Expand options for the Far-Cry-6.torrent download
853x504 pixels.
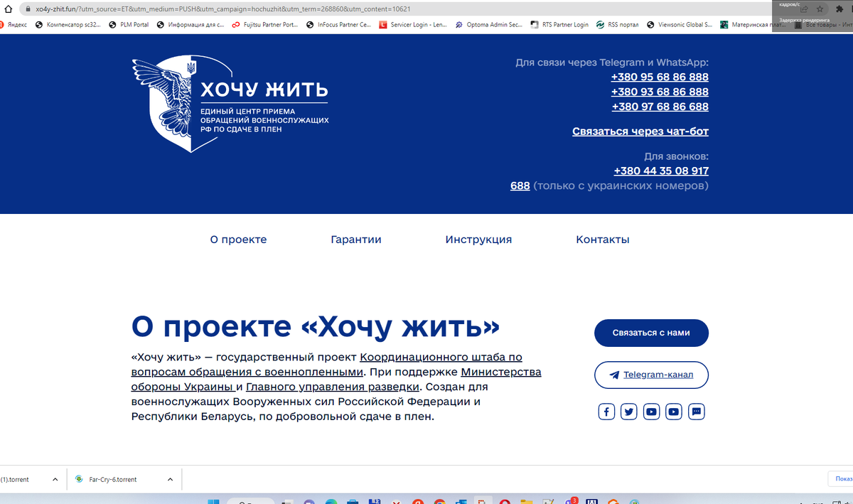[170, 480]
